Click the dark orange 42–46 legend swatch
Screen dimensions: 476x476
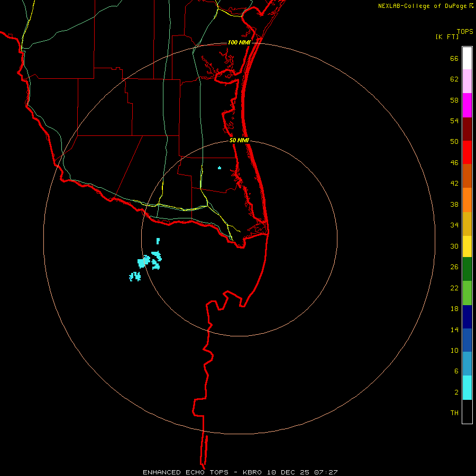[x=467, y=176]
